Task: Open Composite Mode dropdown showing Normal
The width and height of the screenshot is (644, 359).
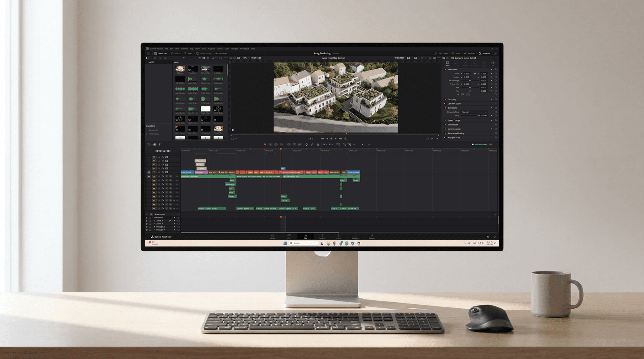Action: pos(474,112)
